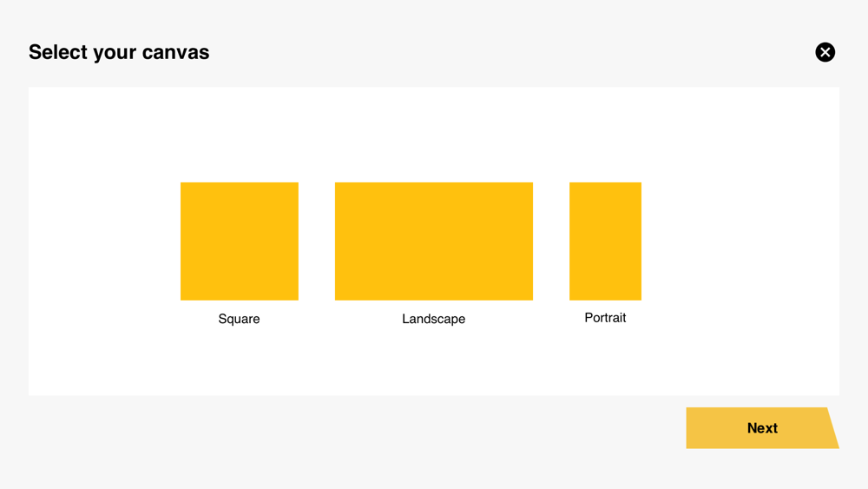Choose the Landscape canvas thumbnail
Screen dimensions: 868x489
434,241
